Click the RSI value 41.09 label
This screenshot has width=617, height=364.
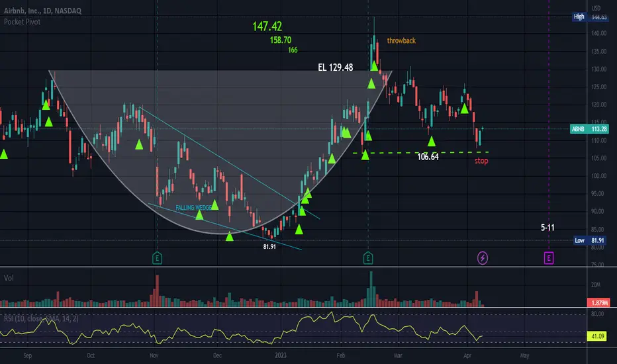point(597,336)
